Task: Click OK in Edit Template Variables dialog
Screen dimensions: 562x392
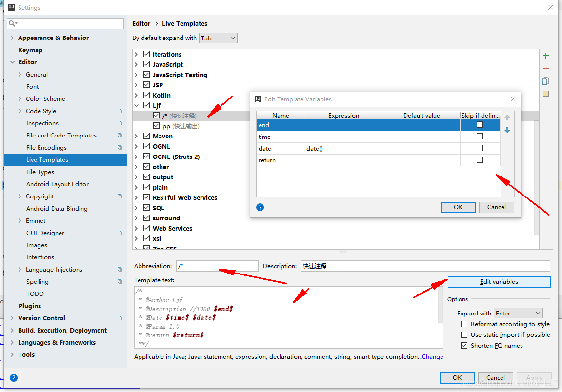Action: (458, 207)
